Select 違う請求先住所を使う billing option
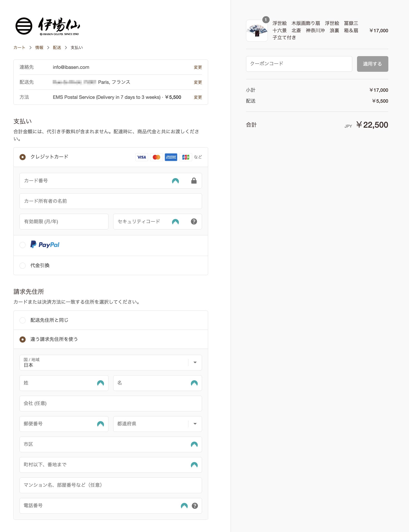409x532 pixels. pos(23,339)
